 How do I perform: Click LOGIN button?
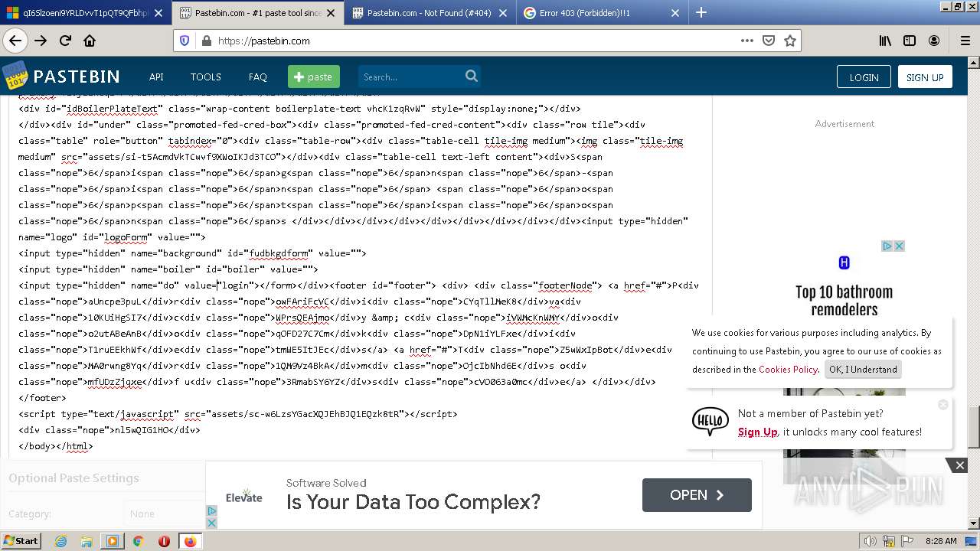click(x=864, y=77)
